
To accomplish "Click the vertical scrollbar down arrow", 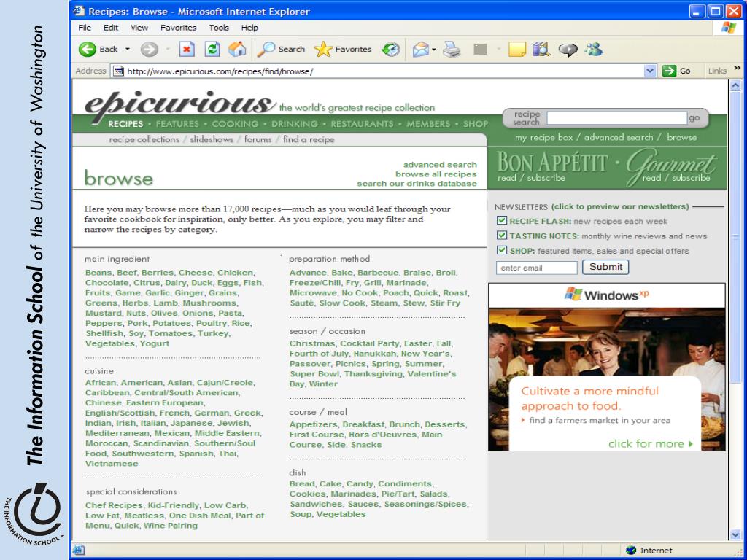I will [x=735, y=534].
